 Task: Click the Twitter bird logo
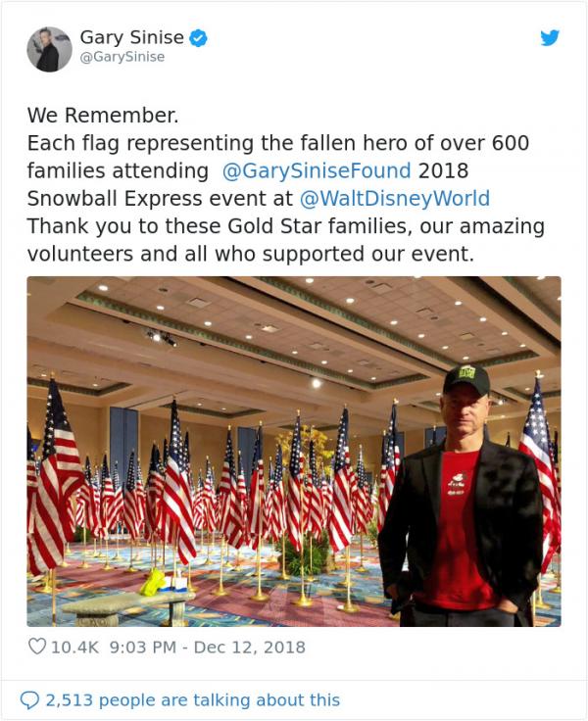[x=550, y=37]
